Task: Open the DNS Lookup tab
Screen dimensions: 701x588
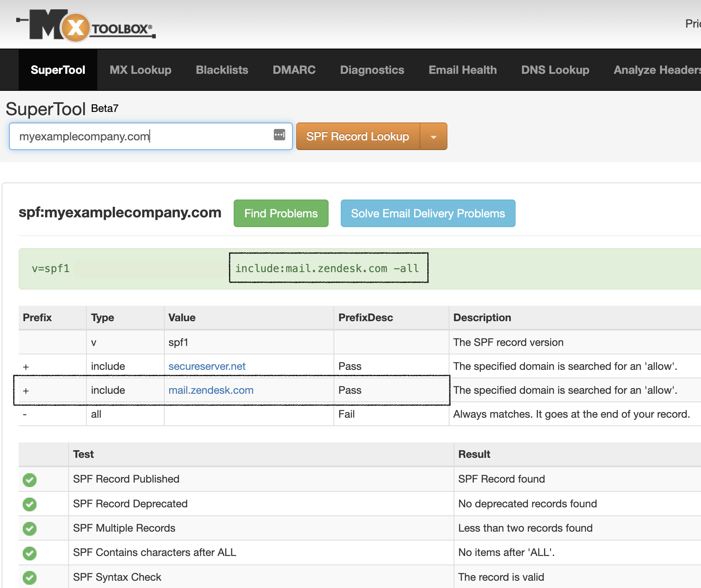Action: coord(555,70)
